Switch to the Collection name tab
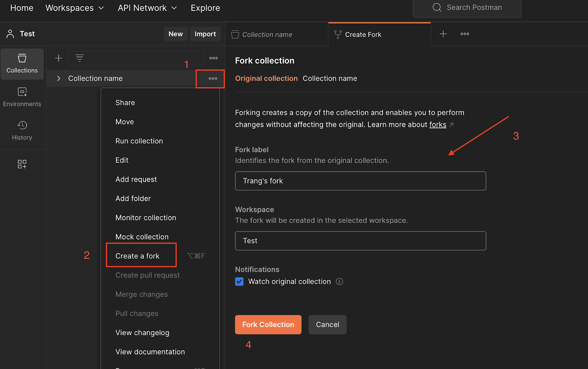 [x=276, y=34]
